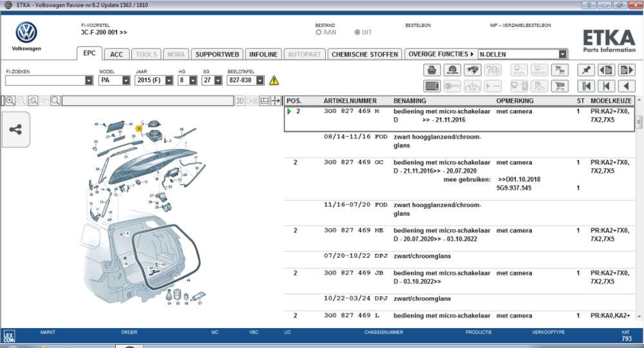Click the Volkswagen logo
The height and width of the screenshot is (348, 644).
tap(26, 32)
